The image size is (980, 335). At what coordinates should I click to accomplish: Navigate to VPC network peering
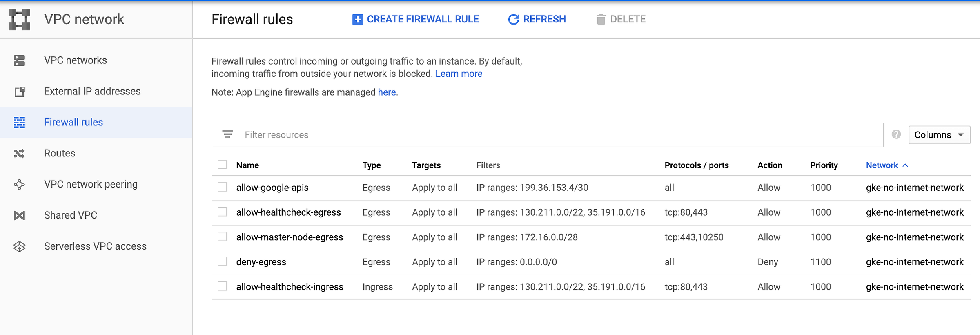click(x=91, y=185)
